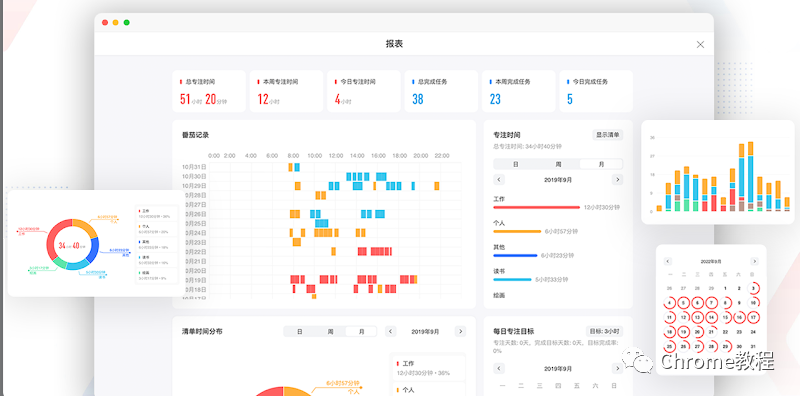
Task: Click the tallest bar in the stacked bar chart
Action: point(751,177)
